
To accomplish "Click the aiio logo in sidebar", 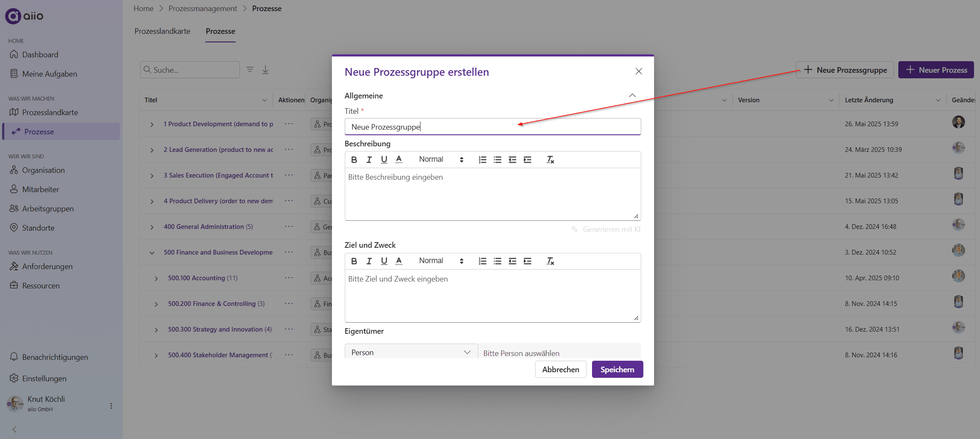I will pos(24,16).
